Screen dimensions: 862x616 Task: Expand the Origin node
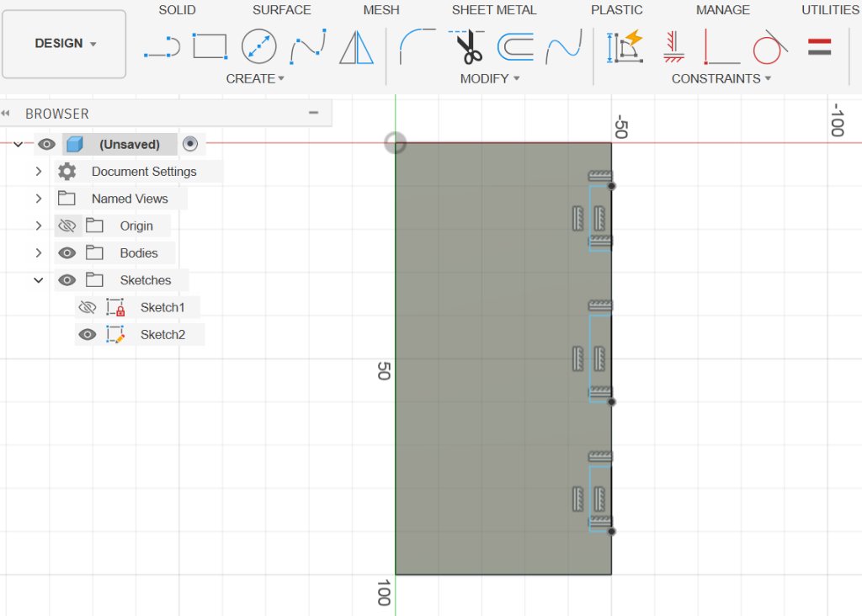39,226
